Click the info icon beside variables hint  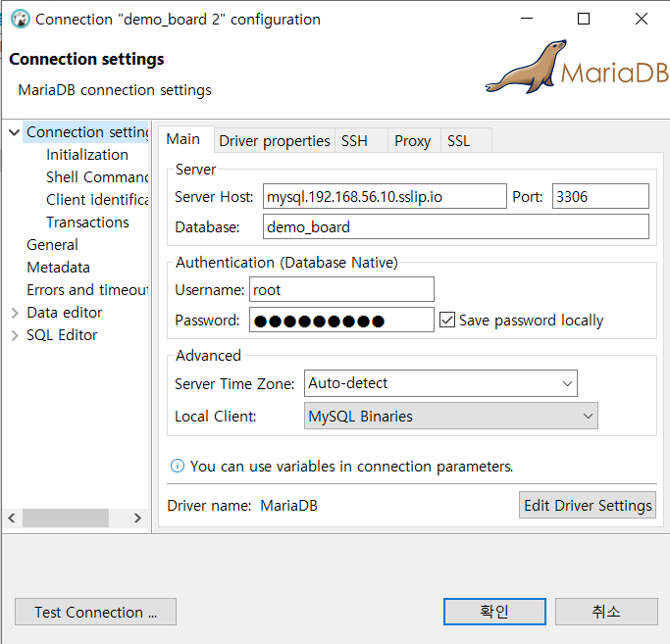[178, 466]
